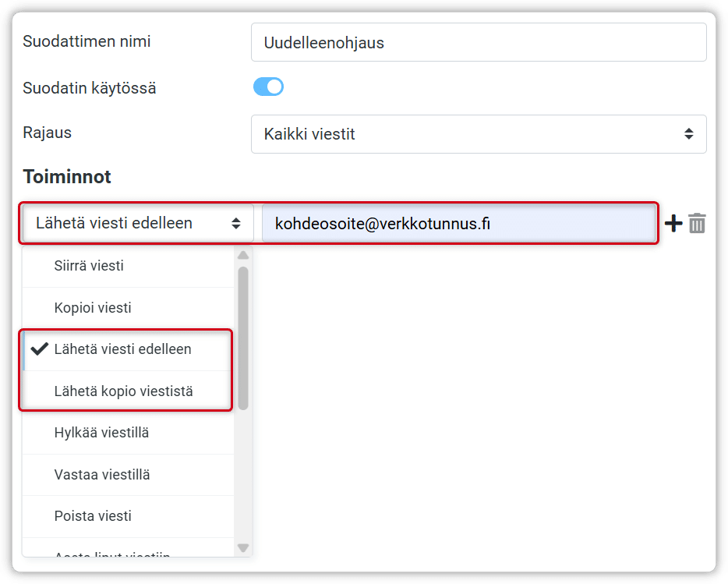Click the forwarding address input field
Screen dimensions: 728x584
click(x=460, y=224)
